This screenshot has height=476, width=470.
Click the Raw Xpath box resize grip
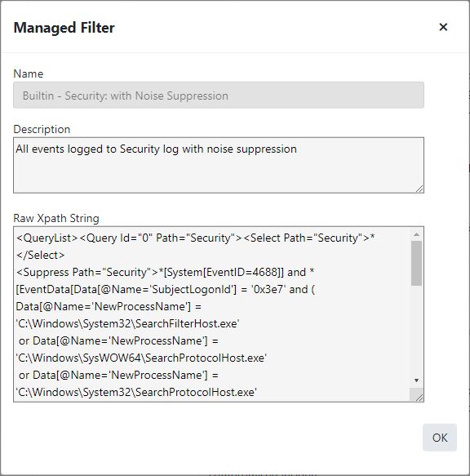coord(419,397)
